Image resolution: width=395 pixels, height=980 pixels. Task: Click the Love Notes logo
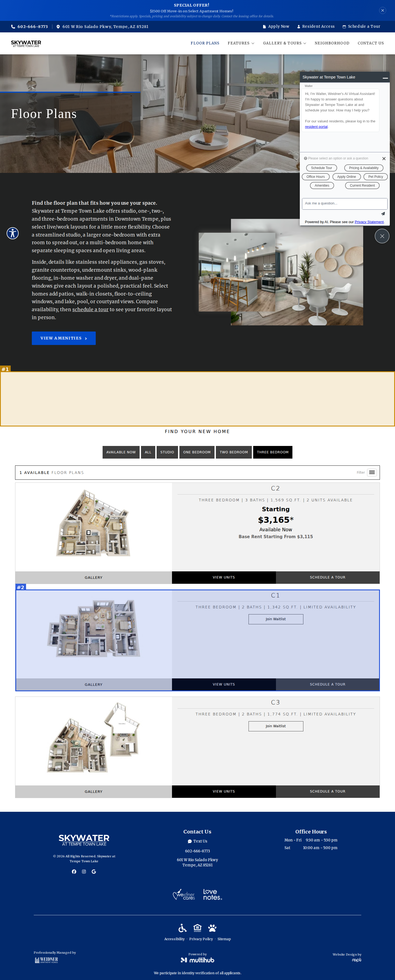point(213,894)
